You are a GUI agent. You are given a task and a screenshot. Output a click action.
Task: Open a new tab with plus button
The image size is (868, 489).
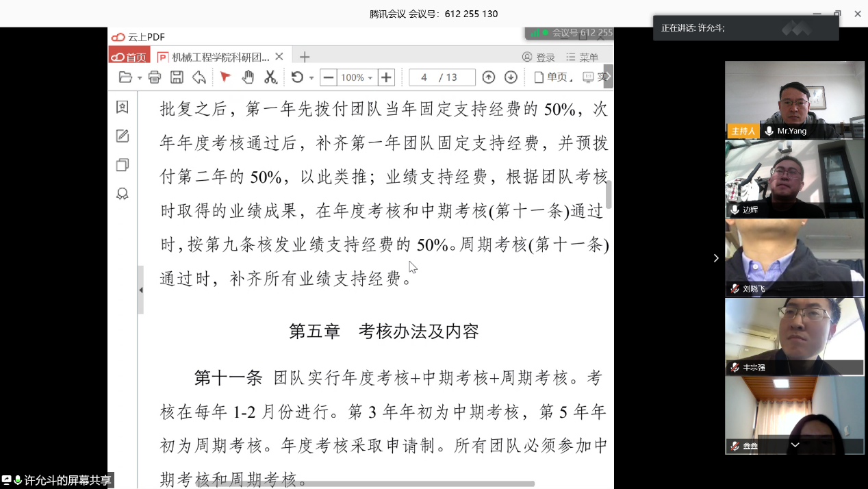(x=305, y=57)
